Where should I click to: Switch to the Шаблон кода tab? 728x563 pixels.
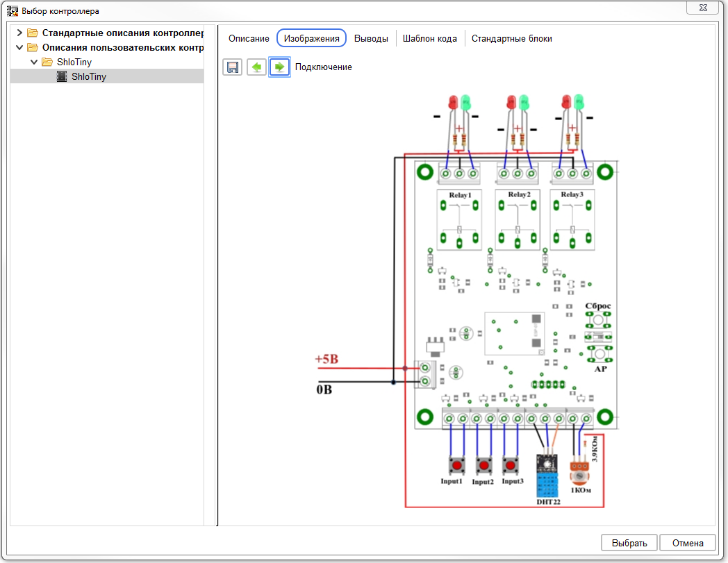click(430, 38)
